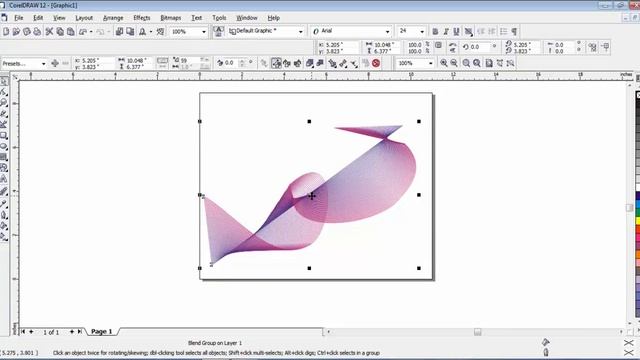Toggle Italic text formatting
Screen dimensions: 640x360
coord(446,31)
